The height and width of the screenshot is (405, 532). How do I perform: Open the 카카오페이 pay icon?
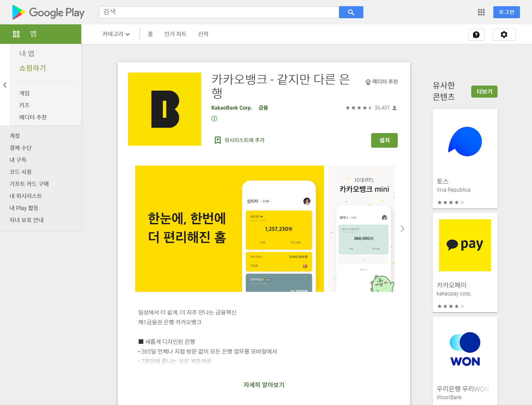(465, 245)
